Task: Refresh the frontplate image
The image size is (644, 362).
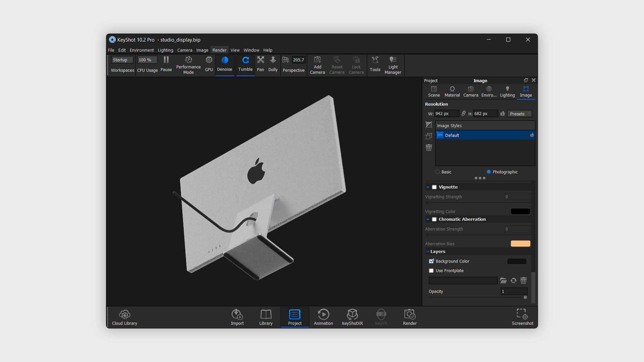Action: [x=514, y=281]
